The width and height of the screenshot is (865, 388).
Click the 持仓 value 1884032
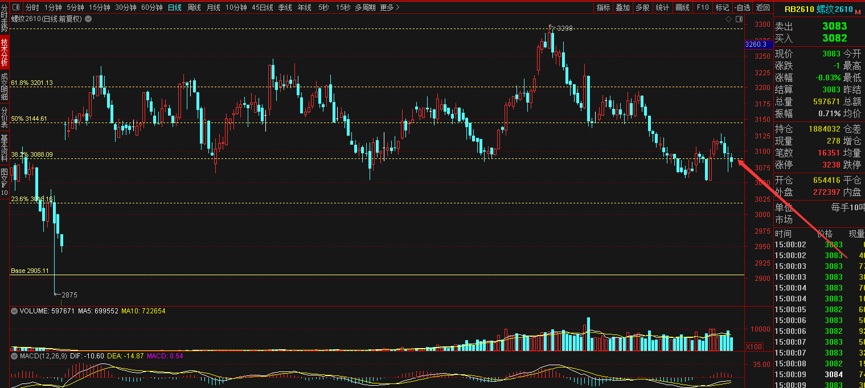825,128
